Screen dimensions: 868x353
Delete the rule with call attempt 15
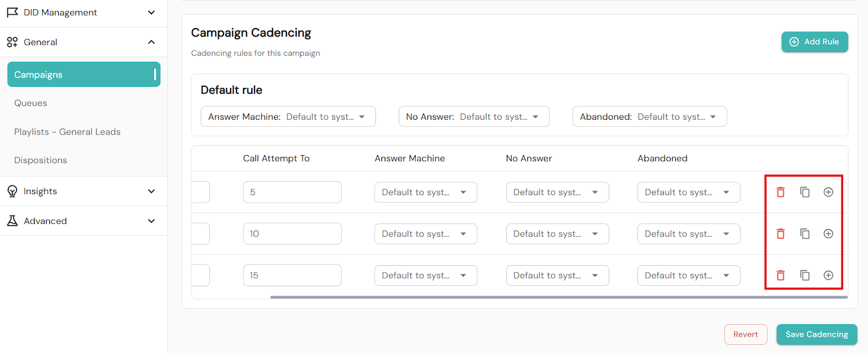pyautogui.click(x=781, y=275)
